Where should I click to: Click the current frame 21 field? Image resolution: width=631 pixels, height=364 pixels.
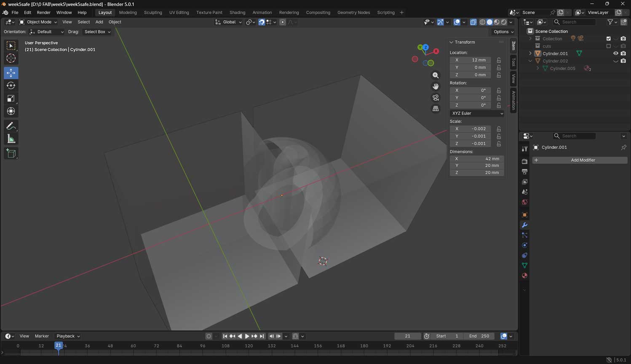[x=407, y=336]
